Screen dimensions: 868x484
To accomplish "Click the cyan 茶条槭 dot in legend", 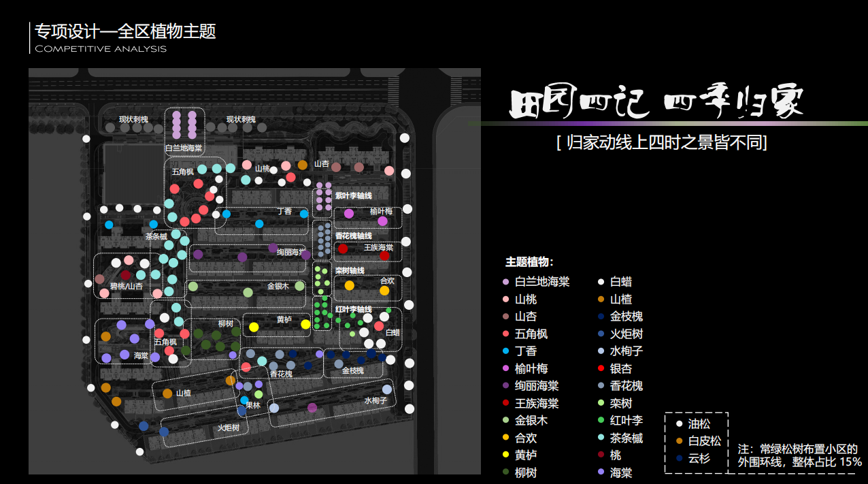I will click(x=601, y=438).
